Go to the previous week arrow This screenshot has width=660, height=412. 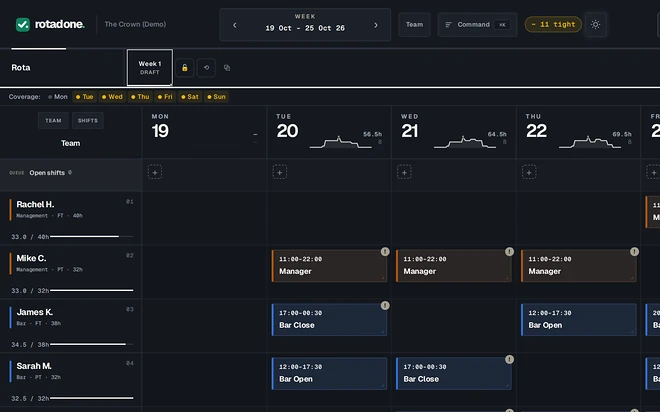pos(235,25)
